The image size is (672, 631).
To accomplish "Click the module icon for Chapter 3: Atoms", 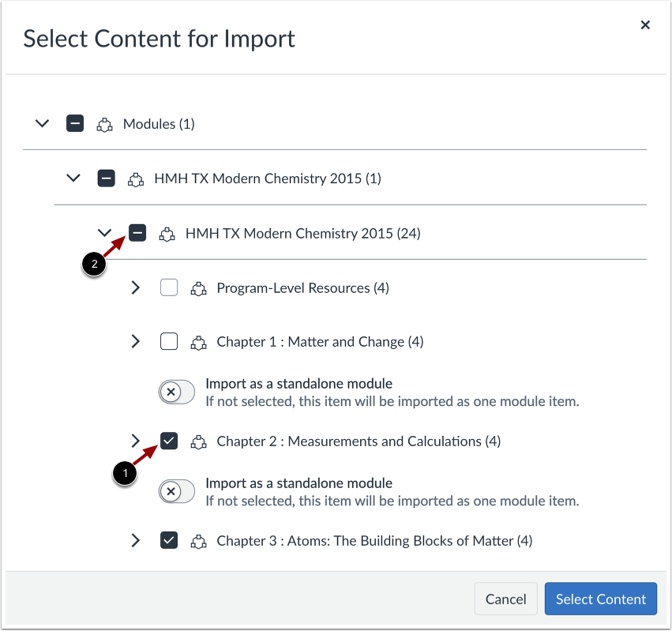I will tap(197, 540).
